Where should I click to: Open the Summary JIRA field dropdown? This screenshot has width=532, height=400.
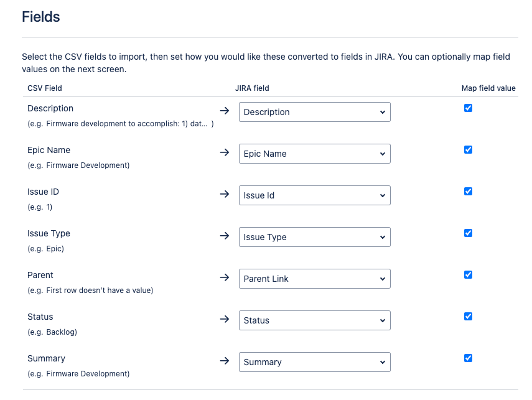point(314,362)
